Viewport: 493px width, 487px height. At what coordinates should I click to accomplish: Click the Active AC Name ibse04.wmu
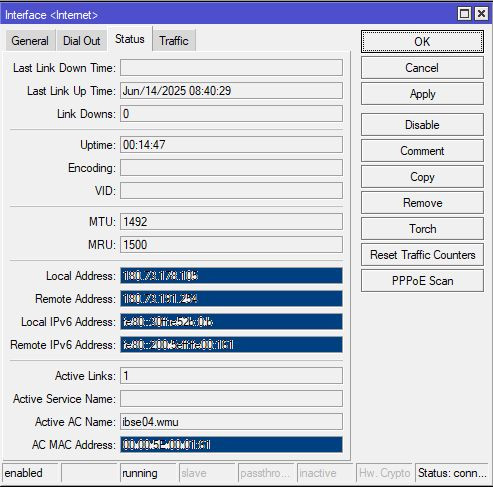pos(231,422)
